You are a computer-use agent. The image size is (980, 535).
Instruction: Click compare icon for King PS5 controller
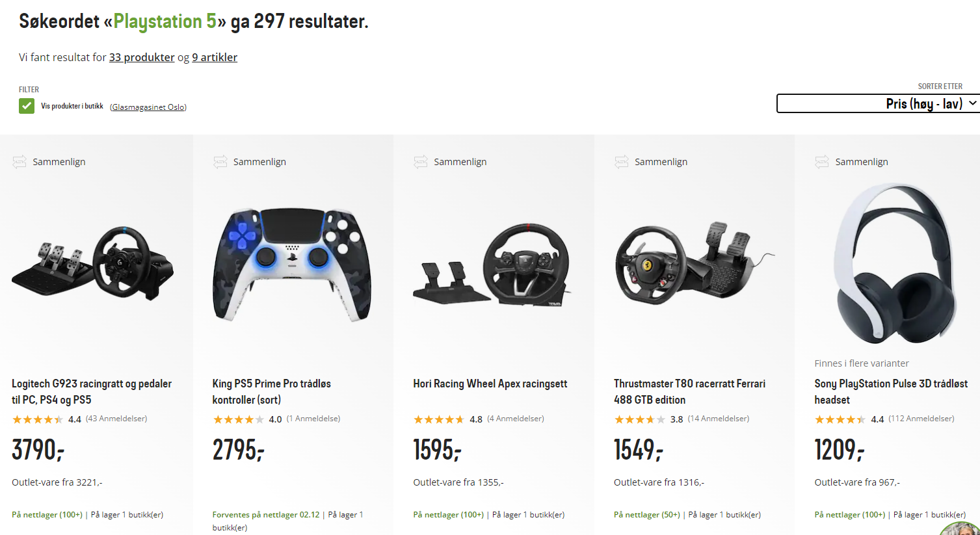(220, 162)
